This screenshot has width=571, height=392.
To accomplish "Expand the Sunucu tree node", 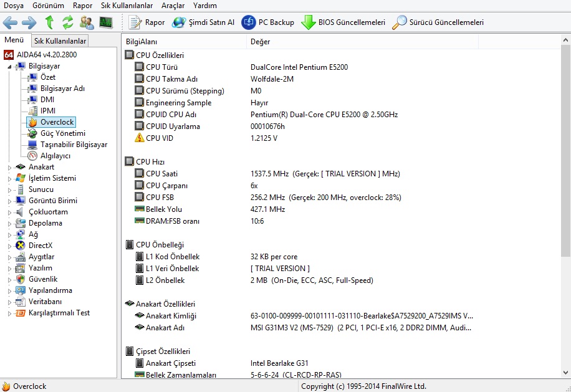I will coord(9,190).
